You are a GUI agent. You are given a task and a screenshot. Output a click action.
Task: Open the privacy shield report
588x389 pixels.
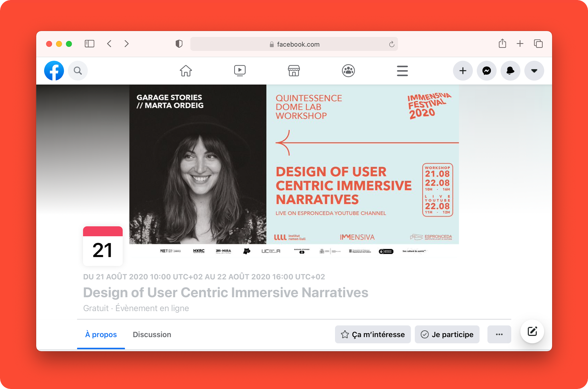pyautogui.click(x=179, y=44)
